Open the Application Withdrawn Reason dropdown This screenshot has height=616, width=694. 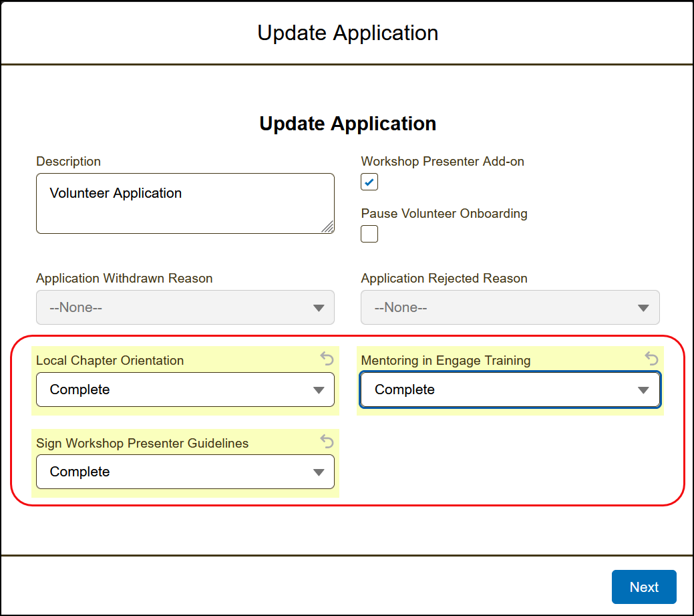click(185, 307)
